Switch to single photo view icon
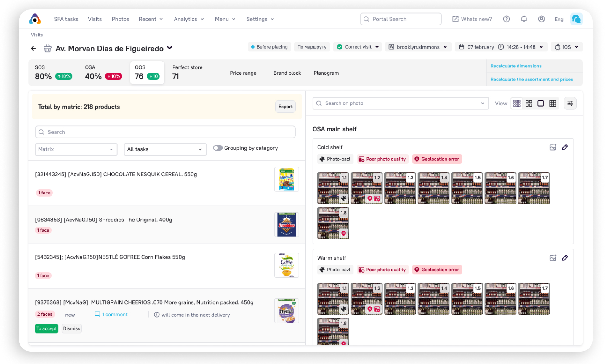Screen dimensions: 605x364 point(541,103)
